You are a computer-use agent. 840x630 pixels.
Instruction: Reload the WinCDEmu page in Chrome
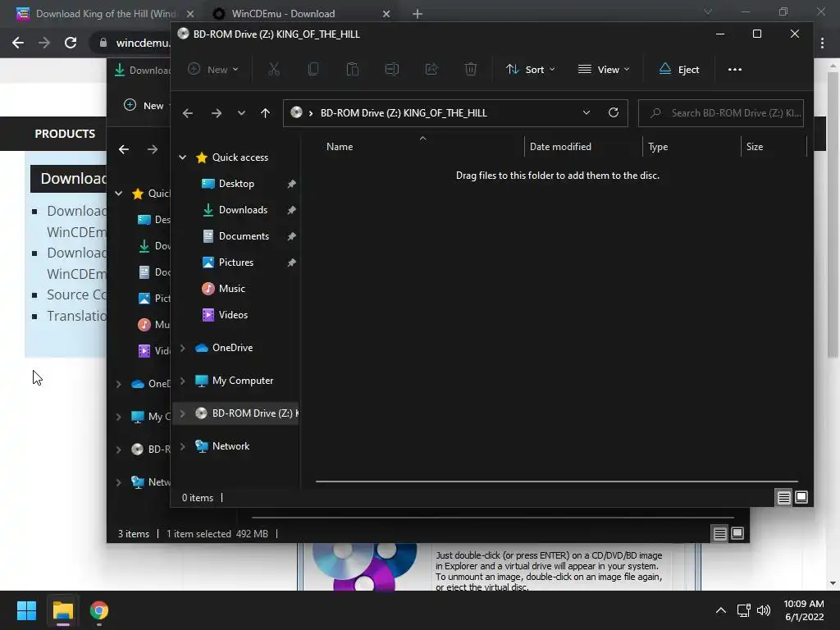[x=71, y=43]
